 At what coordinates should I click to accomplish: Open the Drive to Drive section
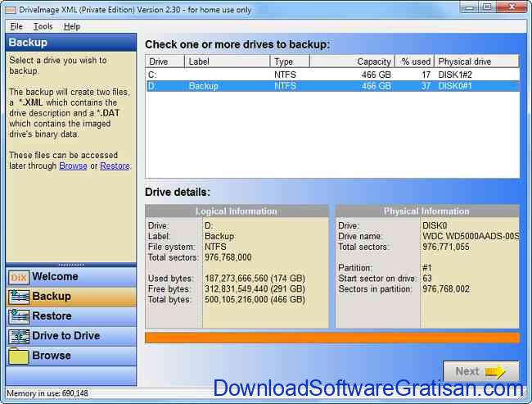(71, 336)
